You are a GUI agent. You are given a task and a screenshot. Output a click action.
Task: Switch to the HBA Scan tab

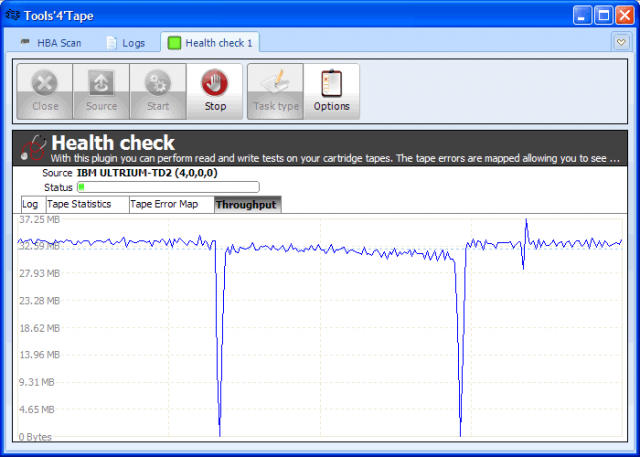pos(55,43)
